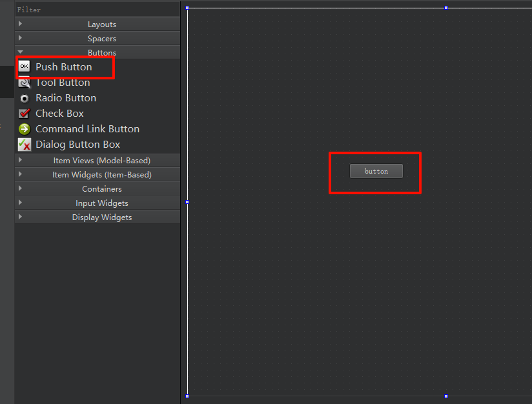Expand the Spacers category

point(101,39)
